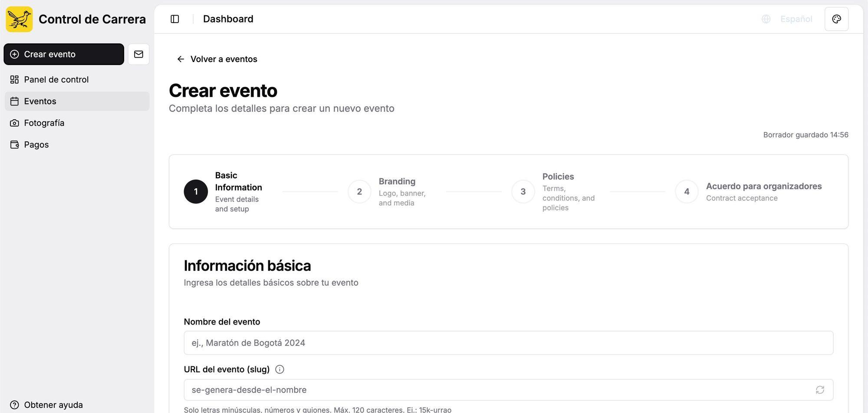Open Panel de control in sidebar
This screenshot has height=413, width=868.
tap(77, 79)
